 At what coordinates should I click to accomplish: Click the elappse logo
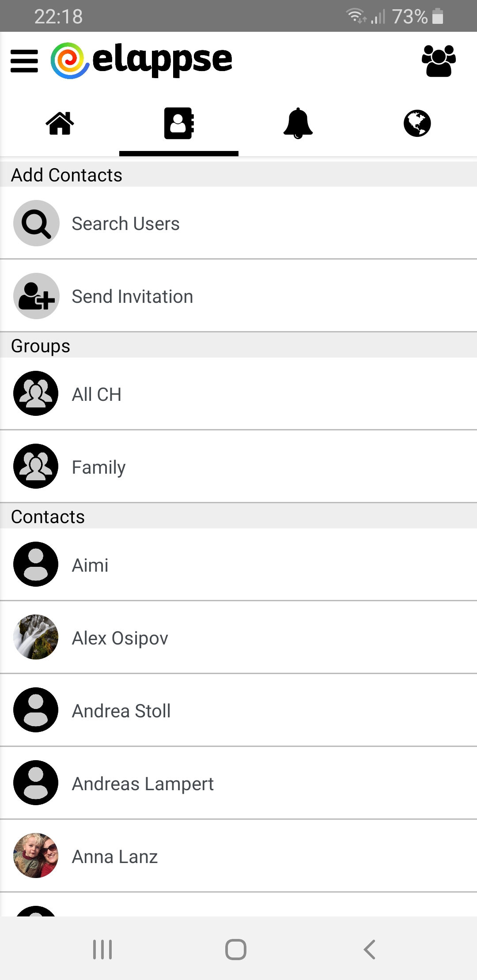tap(142, 60)
